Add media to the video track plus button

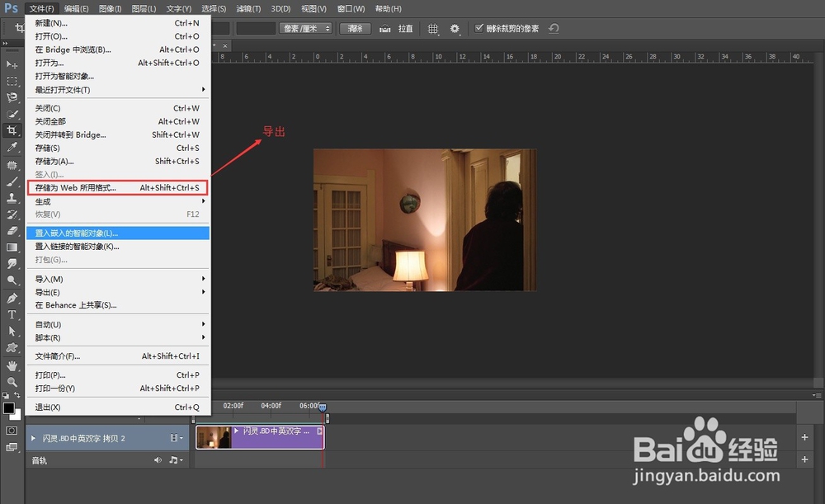804,437
